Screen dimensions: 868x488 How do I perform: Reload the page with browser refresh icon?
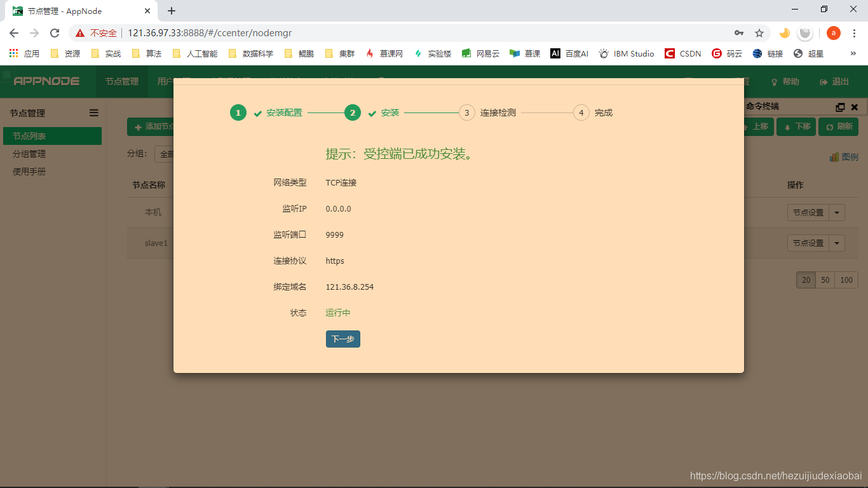(x=55, y=33)
